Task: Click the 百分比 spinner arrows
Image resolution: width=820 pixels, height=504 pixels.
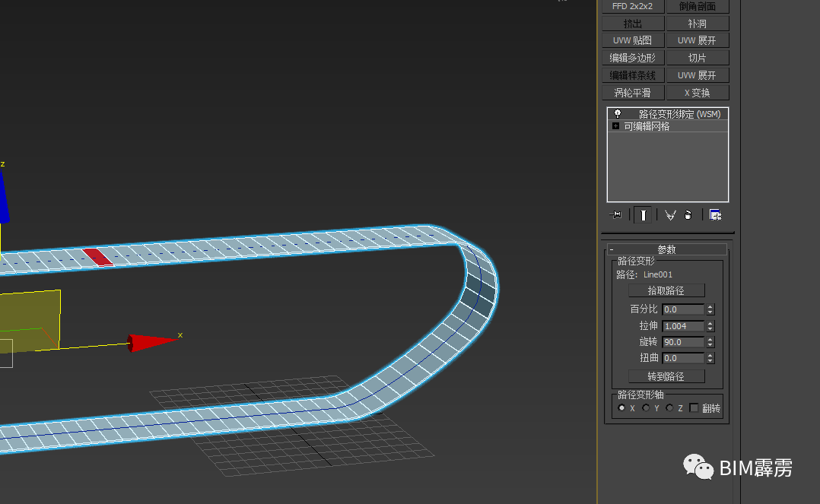Action: tap(710, 309)
